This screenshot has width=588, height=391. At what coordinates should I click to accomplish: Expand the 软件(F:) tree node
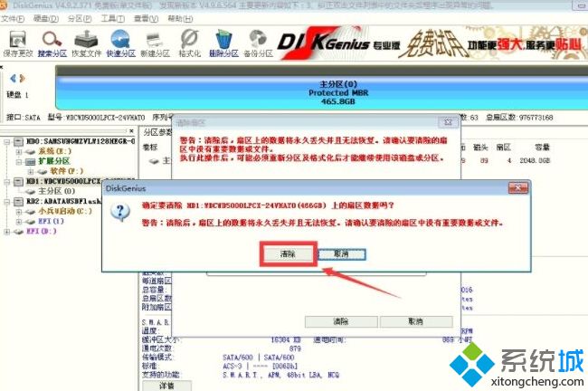[31, 172]
